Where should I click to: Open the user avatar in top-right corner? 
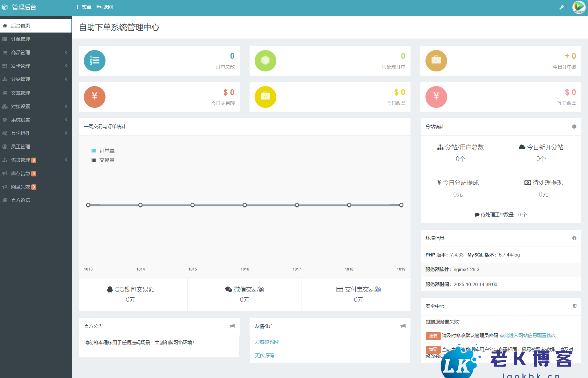579,7
